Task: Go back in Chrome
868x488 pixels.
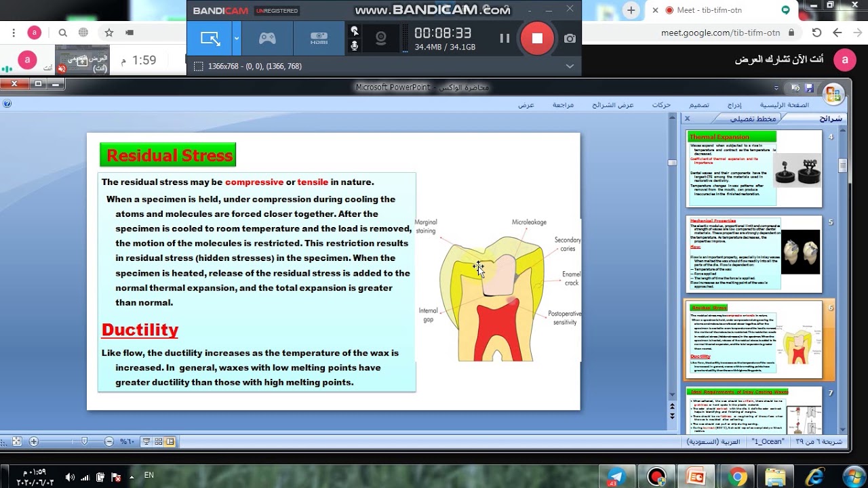Action: pyautogui.click(x=837, y=33)
